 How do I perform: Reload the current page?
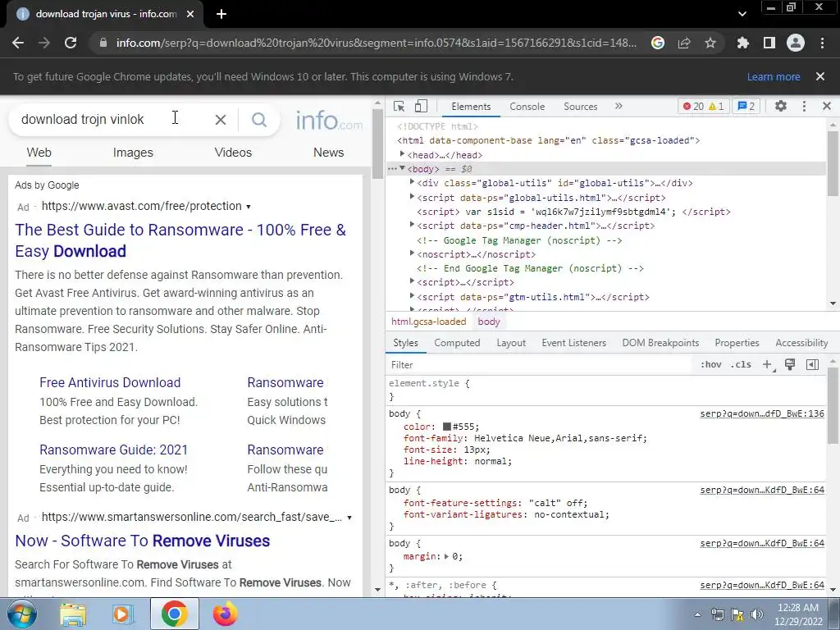[x=71, y=43]
